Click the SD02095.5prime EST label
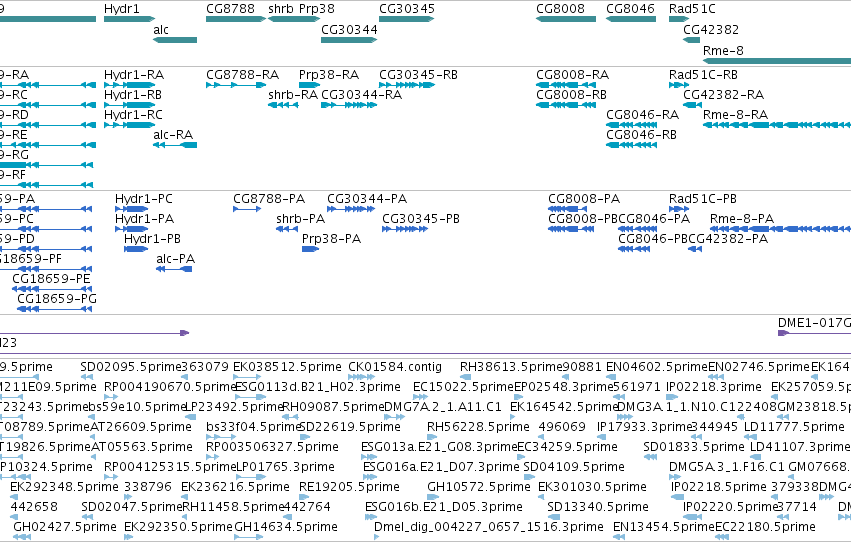Viewport: 851px width, 542px height. [x=130, y=367]
